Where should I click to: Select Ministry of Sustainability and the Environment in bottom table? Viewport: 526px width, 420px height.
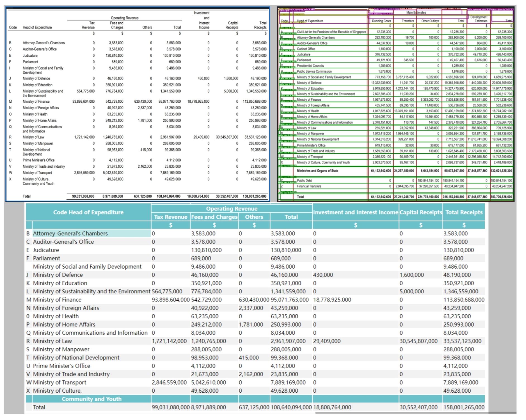click(92, 291)
